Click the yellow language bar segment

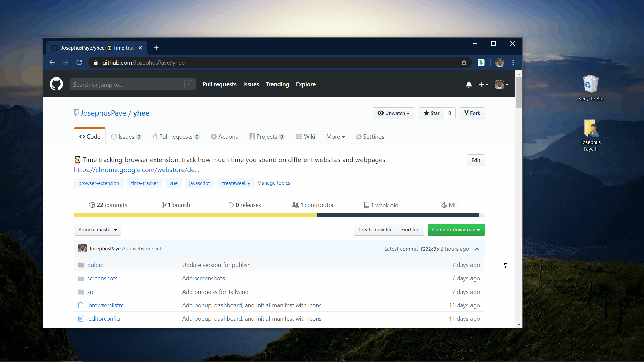[195, 215]
